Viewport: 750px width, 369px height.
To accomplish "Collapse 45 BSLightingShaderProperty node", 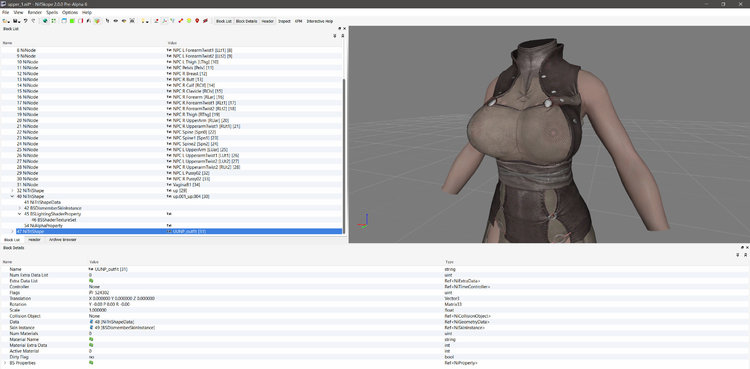I will tap(20, 214).
